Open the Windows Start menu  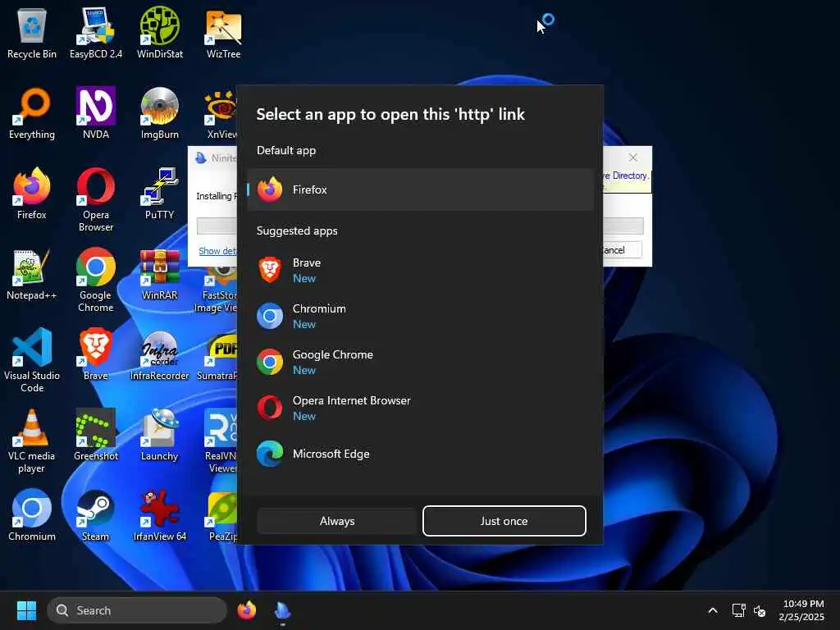pos(26,610)
